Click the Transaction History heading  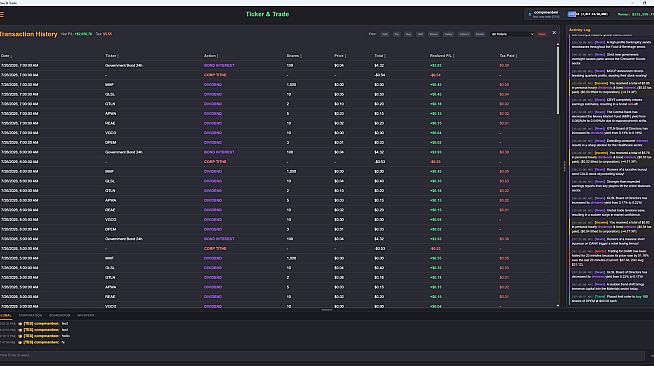coord(28,34)
